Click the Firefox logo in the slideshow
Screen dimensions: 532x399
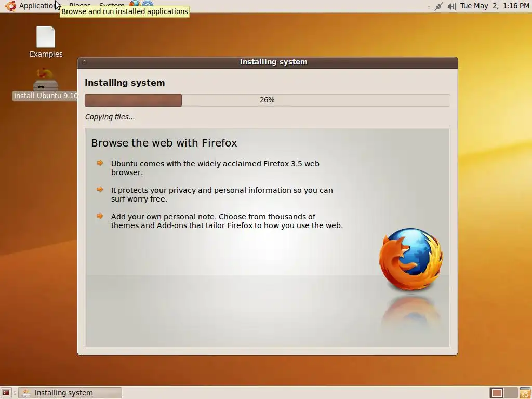point(411,259)
